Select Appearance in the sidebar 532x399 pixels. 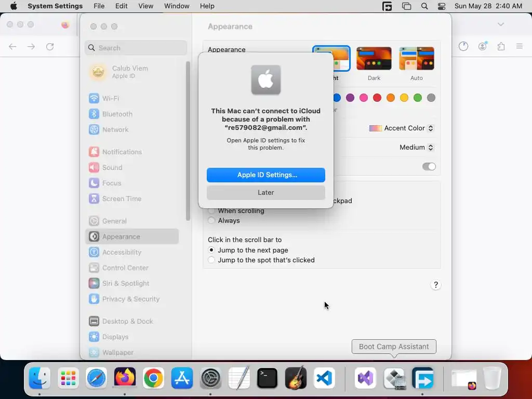click(131, 236)
